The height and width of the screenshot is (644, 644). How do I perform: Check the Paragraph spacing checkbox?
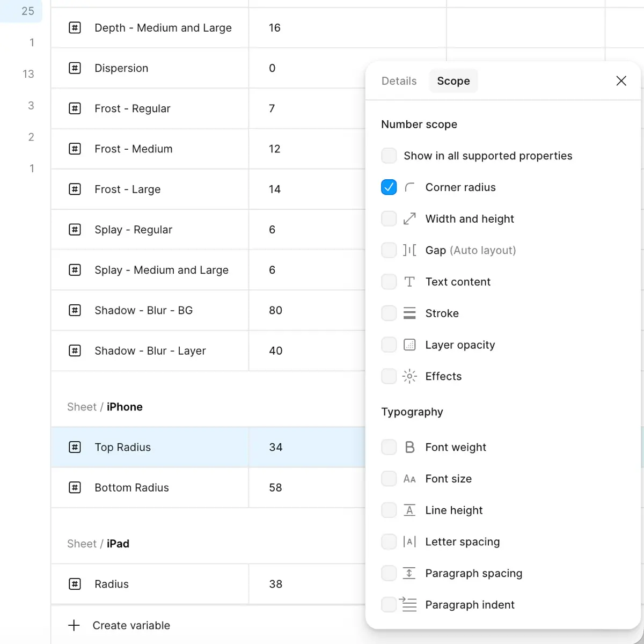389,573
